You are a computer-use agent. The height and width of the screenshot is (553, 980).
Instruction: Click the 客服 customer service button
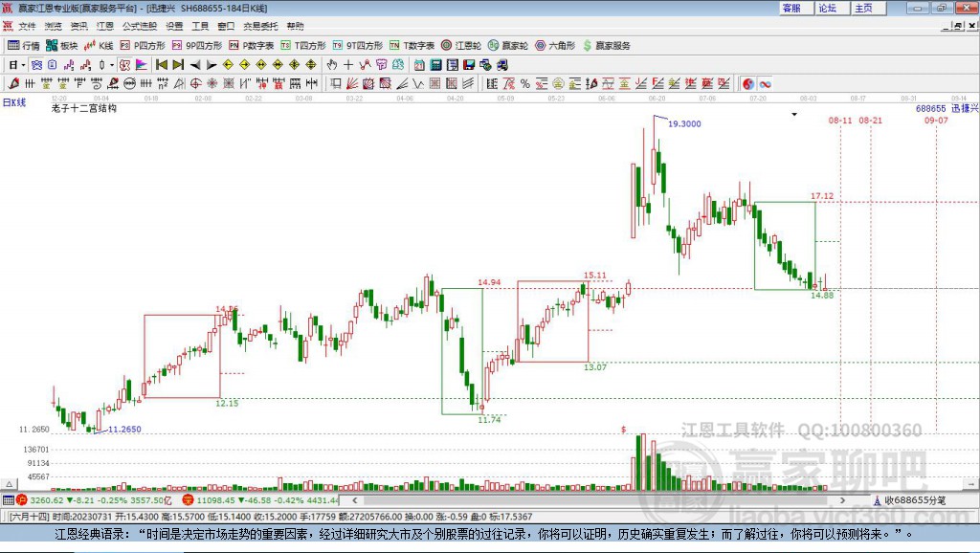point(795,8)
